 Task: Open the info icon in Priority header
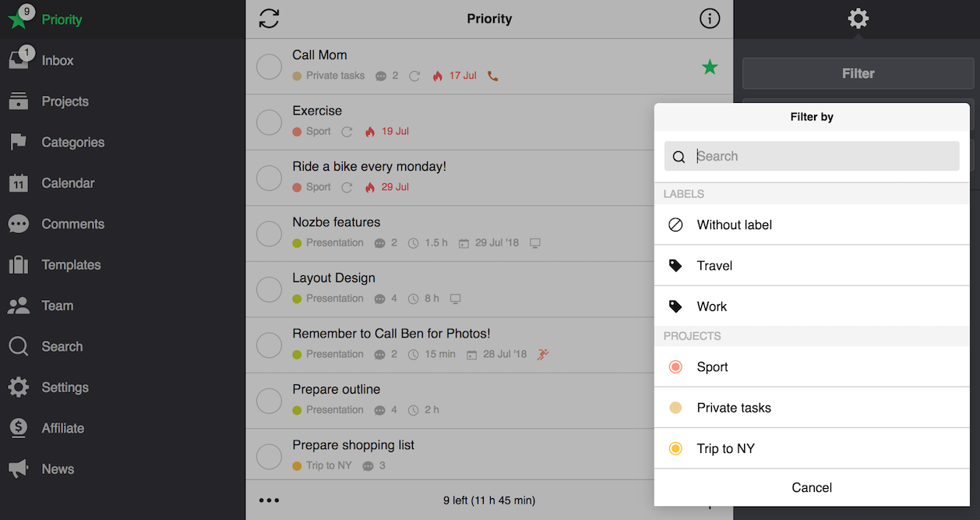(x=710, y=19)
